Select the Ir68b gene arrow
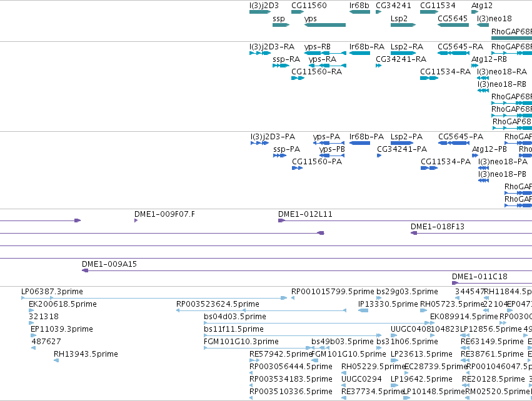Image resolution: width=532 pixels, height=401 pixels. 359,12
